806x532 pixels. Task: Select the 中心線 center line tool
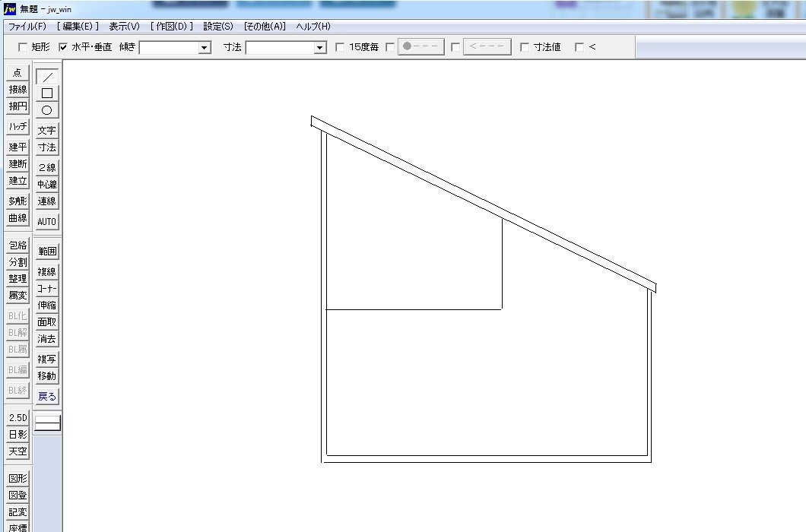tap(47, 184)
